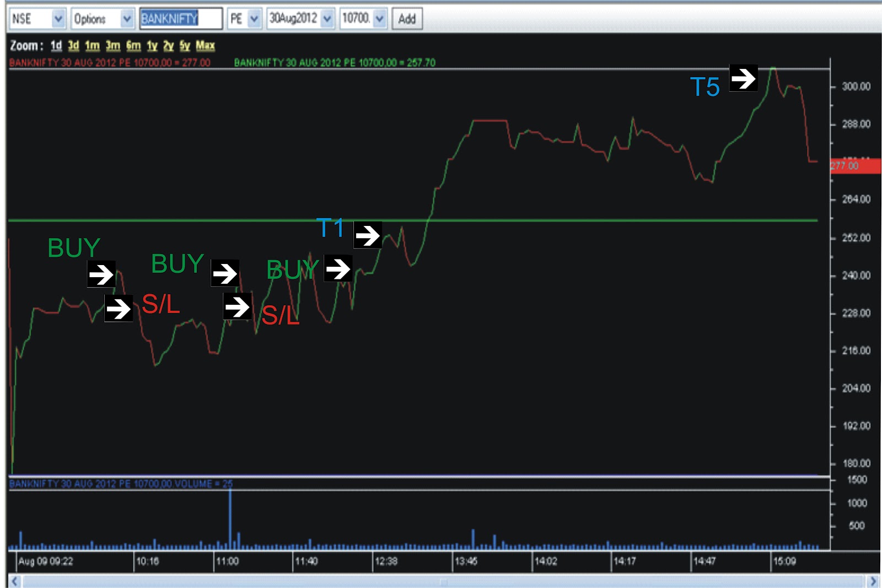Click the 288.00 price axis label
The image size is (882, 588).
[x=856, y=125]
